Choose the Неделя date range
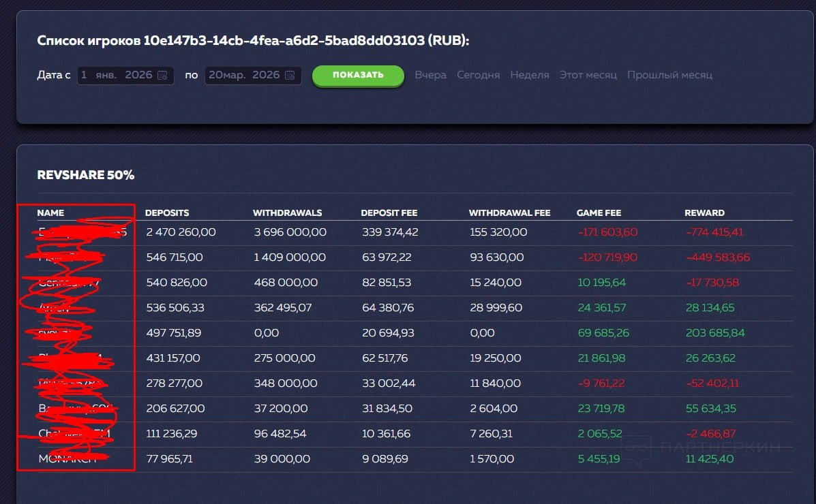The height and width of the screenshot is (504, 816). (529, 75)
